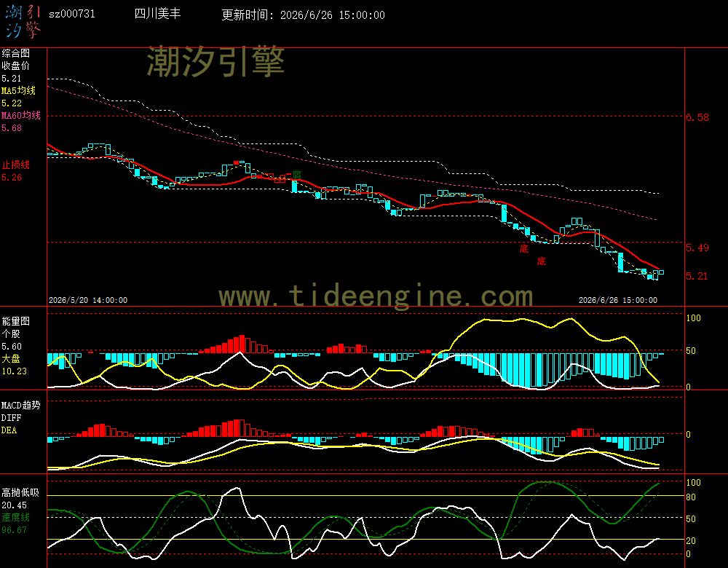Select the MACD趋势 panel label
Viewport: 728px width, 568px height.
pos(21,405)
